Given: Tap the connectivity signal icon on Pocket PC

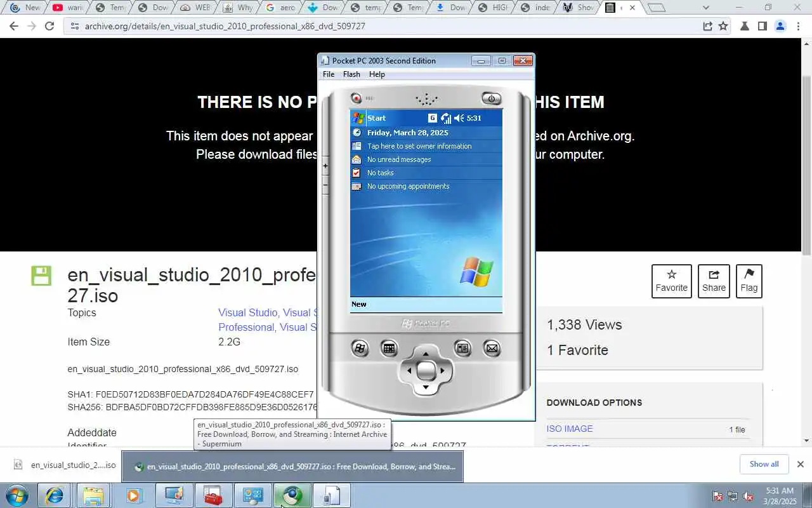Looking at the screenshot, I should (446, 118).
